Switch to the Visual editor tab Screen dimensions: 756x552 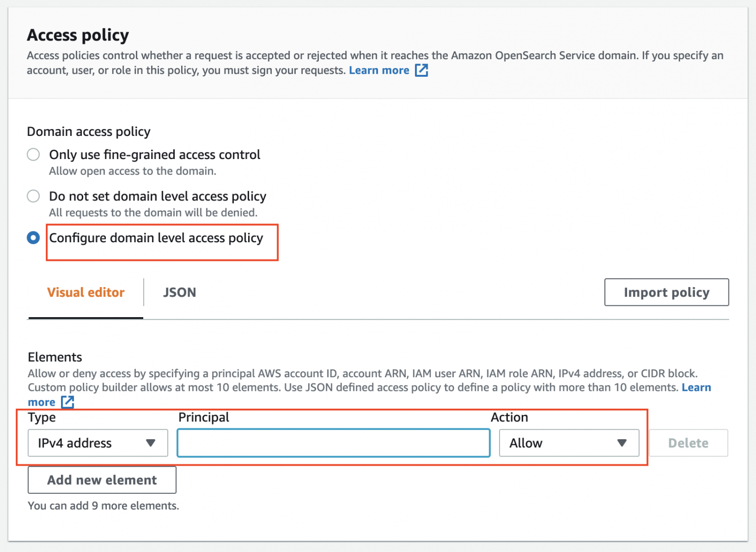(85, 292)
